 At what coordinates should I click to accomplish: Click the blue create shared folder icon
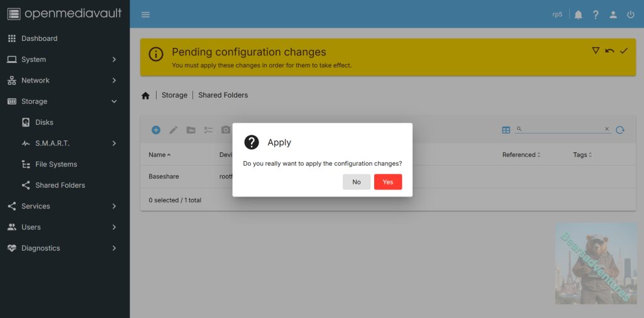coord(156,130)
